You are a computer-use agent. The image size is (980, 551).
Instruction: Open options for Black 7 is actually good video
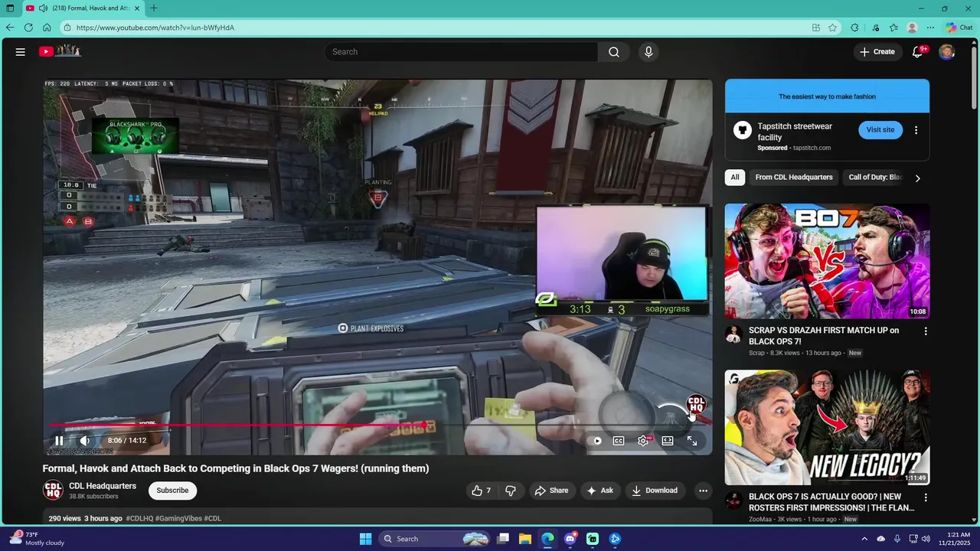point(926,497)
